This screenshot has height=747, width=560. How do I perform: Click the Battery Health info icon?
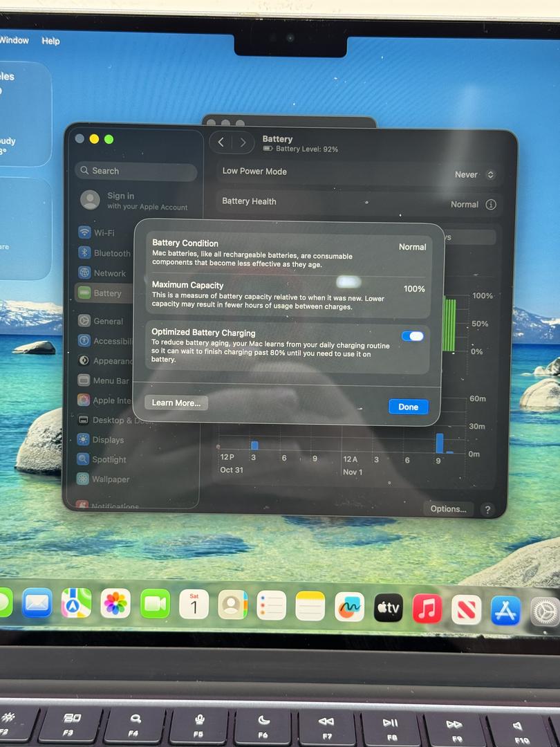(491, 205)
